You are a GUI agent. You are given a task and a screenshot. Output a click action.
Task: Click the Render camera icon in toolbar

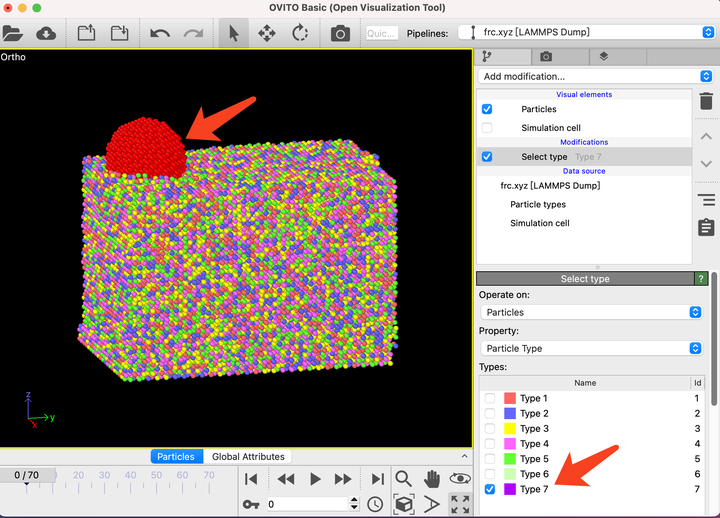pos(340,33)
